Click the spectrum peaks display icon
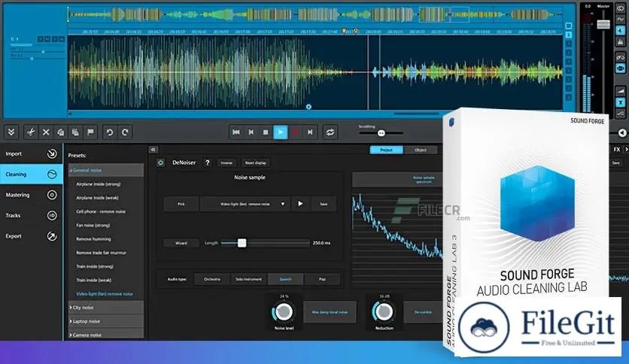Viewport: 629px width, 364px height. coord(621,41)
